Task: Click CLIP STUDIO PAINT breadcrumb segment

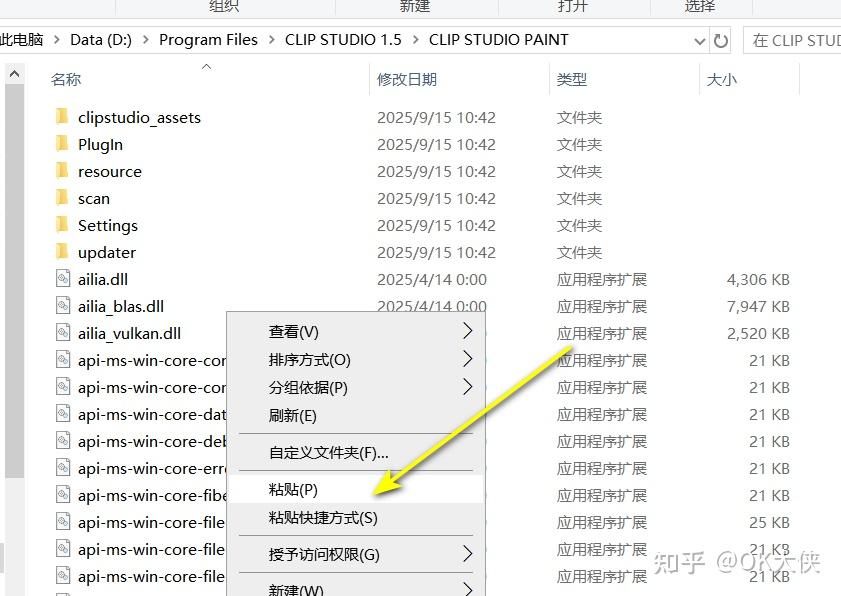Action: tap(498, 40)
